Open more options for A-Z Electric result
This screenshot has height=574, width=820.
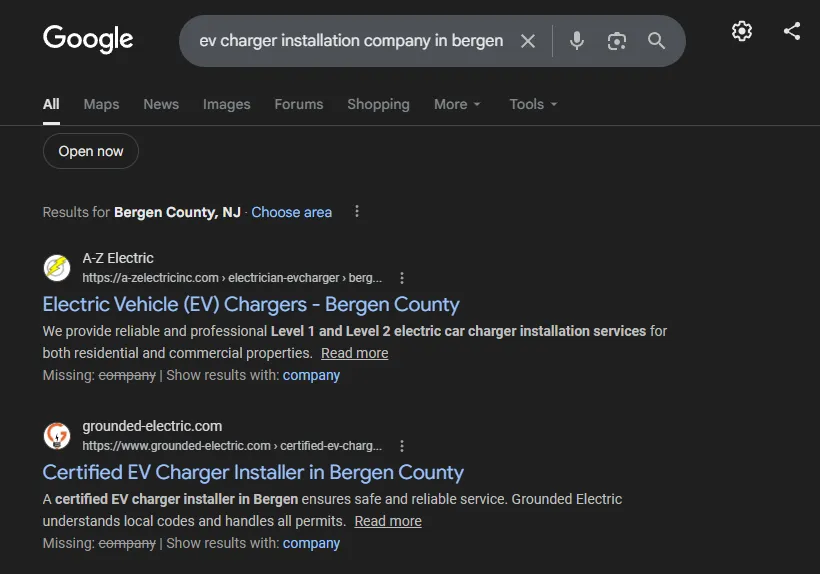402,278
